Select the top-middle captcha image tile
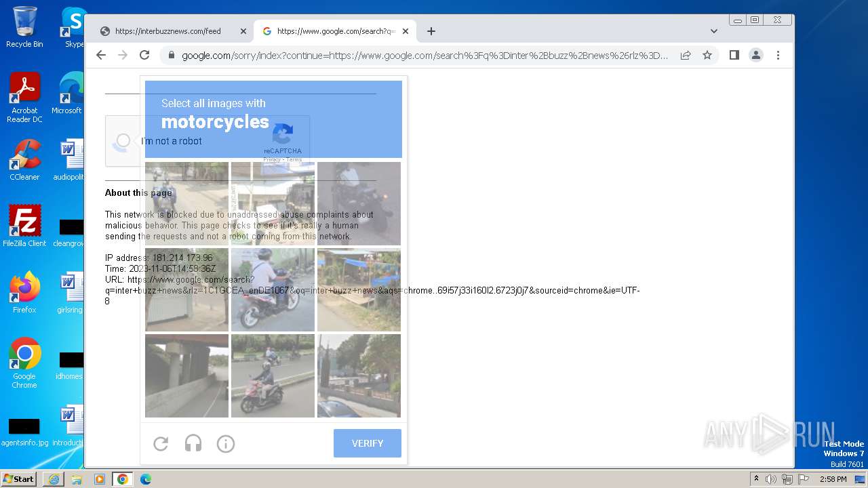The height and width of the screenshot is (488, 868). (x=273, y=203)
